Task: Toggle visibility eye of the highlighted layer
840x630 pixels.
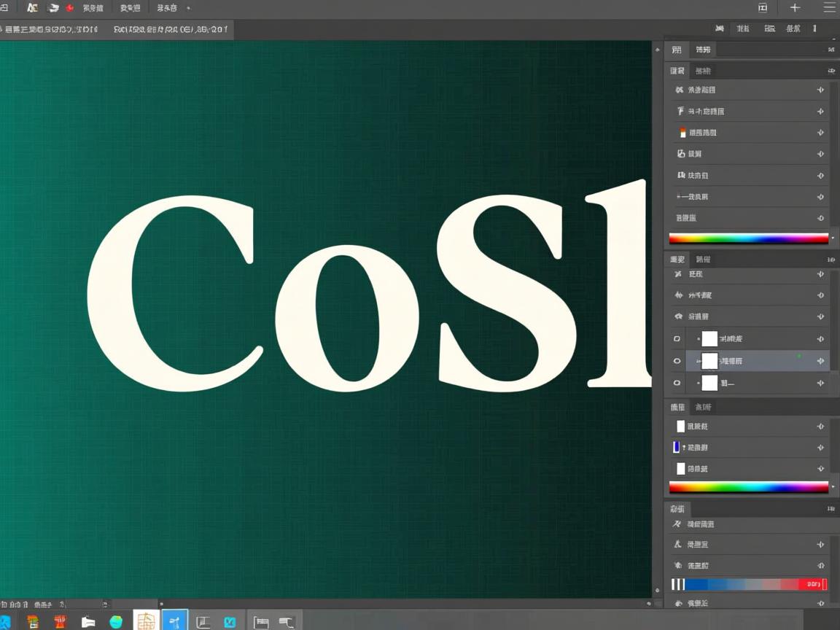Action: 677,361
